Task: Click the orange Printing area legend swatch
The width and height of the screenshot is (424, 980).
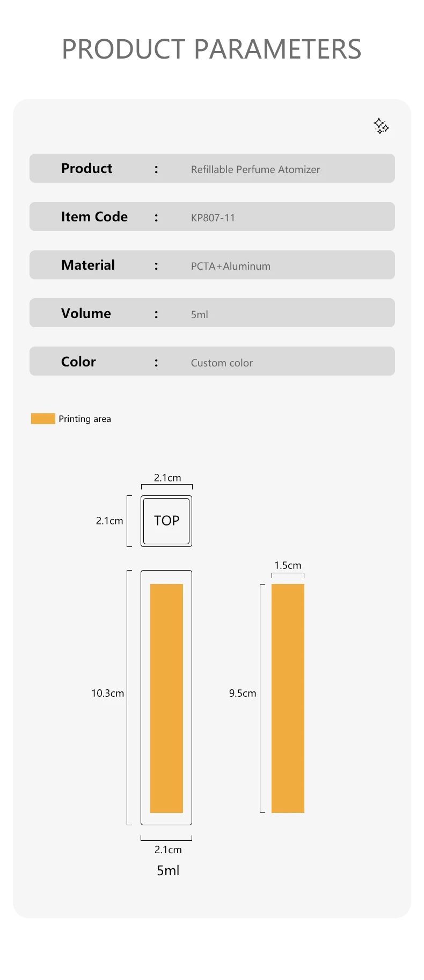Action: [x=43, y=419]
